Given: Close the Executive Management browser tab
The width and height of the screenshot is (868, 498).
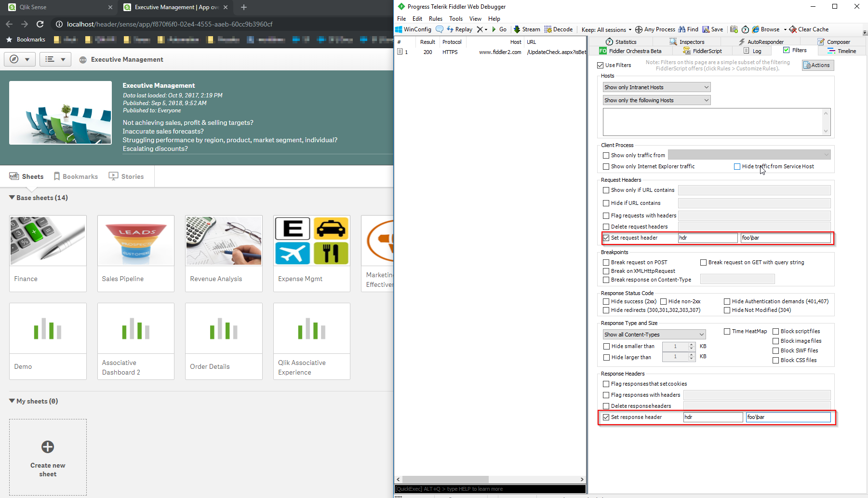Looking at the screenshot, I should click(226, 7).
